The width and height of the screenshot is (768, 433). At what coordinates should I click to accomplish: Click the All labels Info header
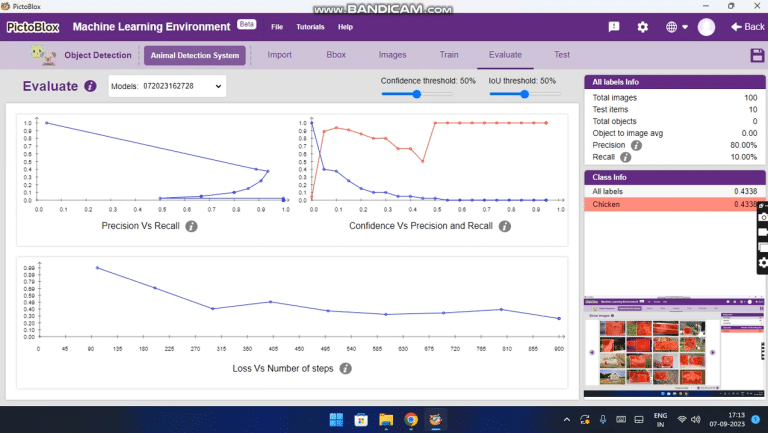[x=674, y=82]
